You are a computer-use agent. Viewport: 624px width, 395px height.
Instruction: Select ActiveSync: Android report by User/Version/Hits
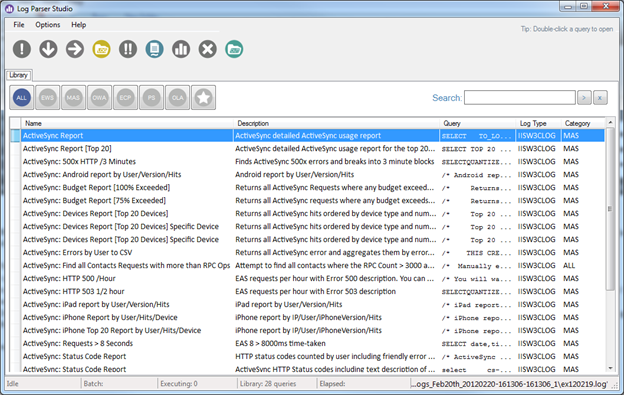click(x=307, y=175)
